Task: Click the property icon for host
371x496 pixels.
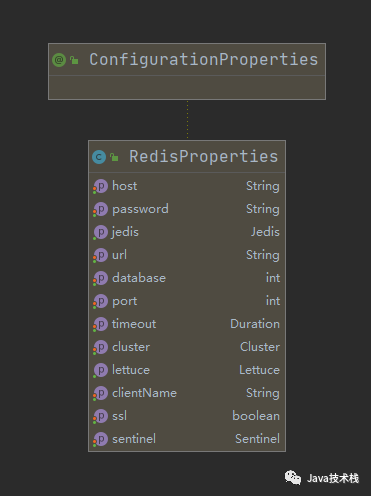Action: click(100, 186)
